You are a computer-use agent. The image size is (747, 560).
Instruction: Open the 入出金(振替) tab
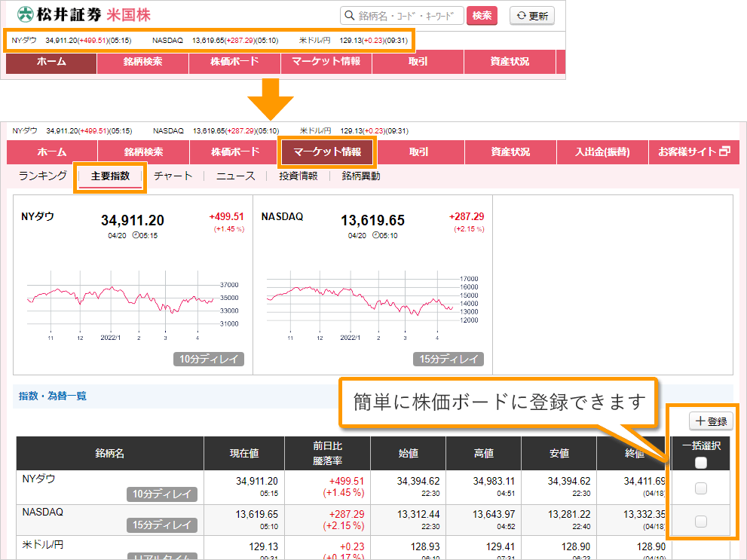pyautogui.click(x=602, y=152)
